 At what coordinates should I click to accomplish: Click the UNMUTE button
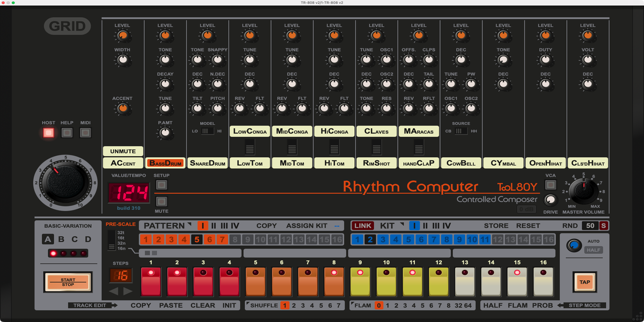[123, 151]
